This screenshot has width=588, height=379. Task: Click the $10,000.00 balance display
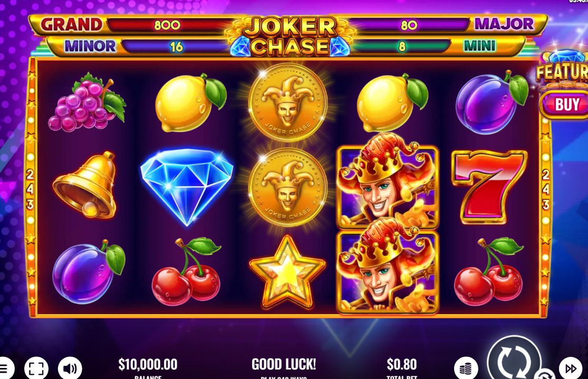click(148, 364)
